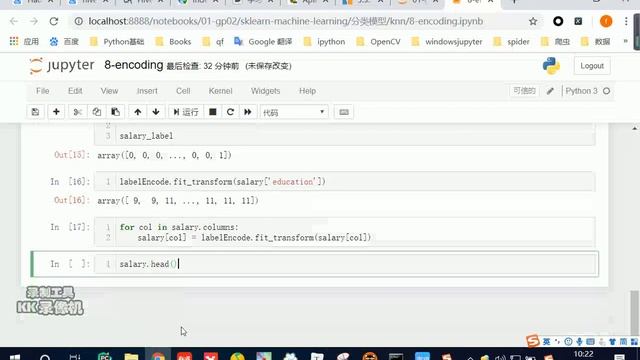Open the Kernel menu

220,91
